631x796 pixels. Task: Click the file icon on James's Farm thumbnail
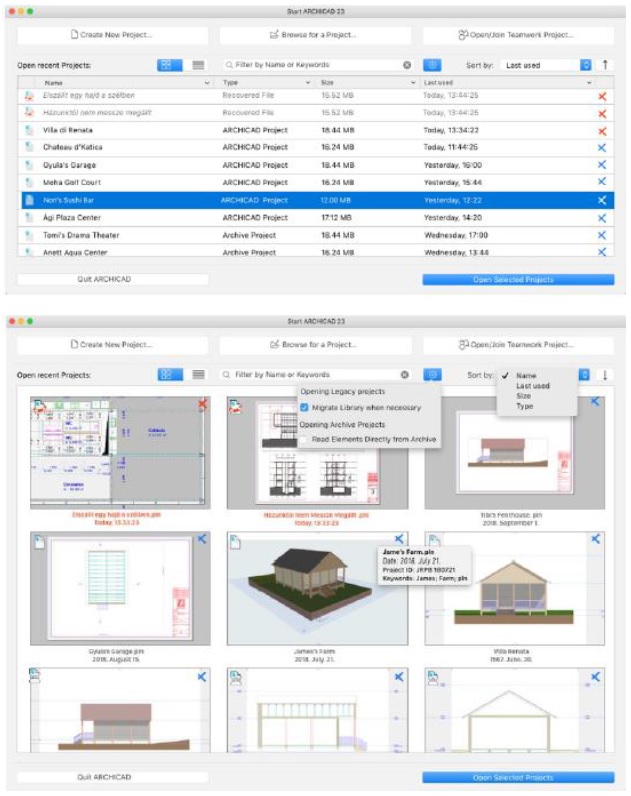[x=236, y=542]
